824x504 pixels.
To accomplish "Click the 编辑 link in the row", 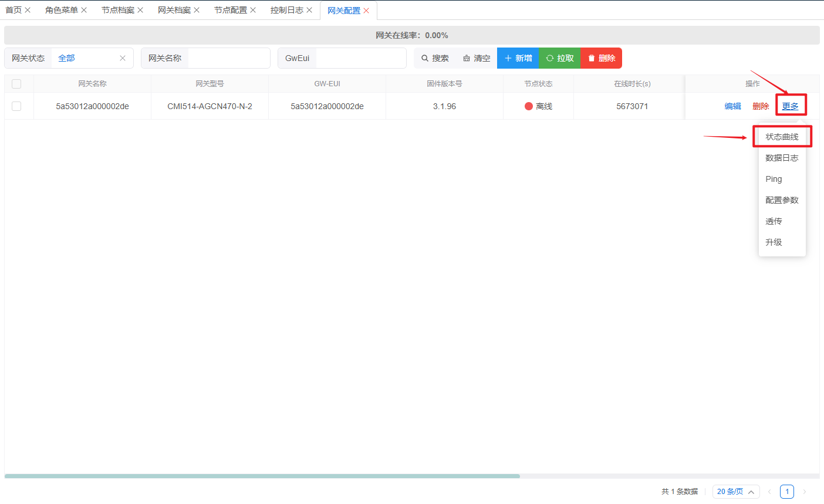I will click(733, 106).
